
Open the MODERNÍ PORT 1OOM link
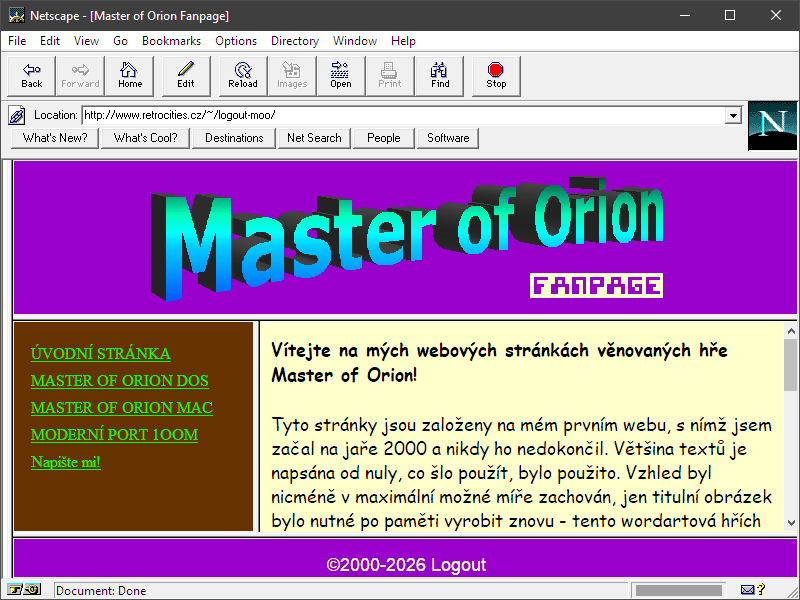tap(114, 435)
